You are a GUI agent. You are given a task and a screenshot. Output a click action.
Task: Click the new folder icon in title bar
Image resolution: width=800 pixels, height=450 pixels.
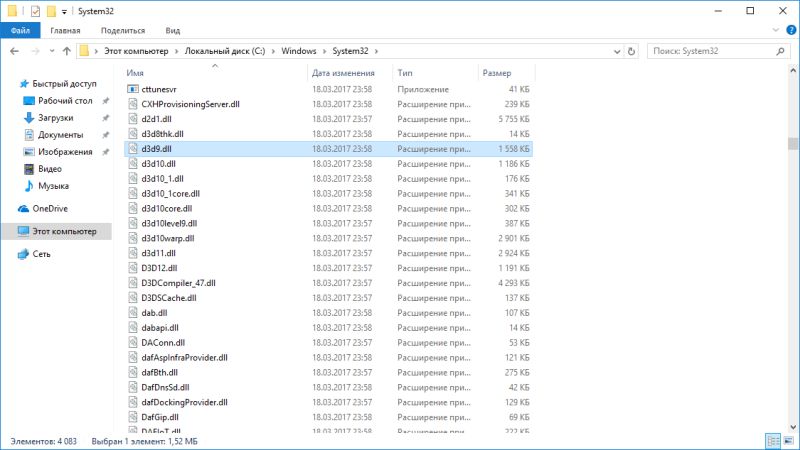coord(51,11)
